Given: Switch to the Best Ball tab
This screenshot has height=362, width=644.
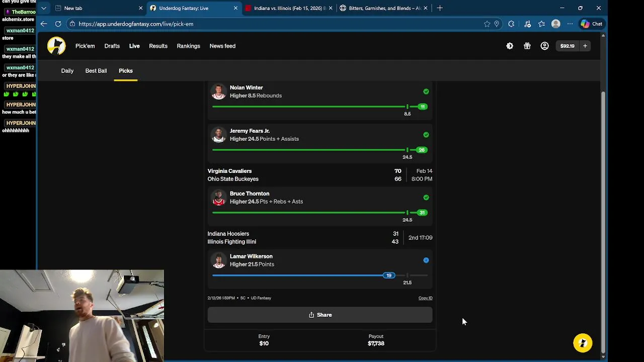Looking at the screenshot, I should [96, 71].
